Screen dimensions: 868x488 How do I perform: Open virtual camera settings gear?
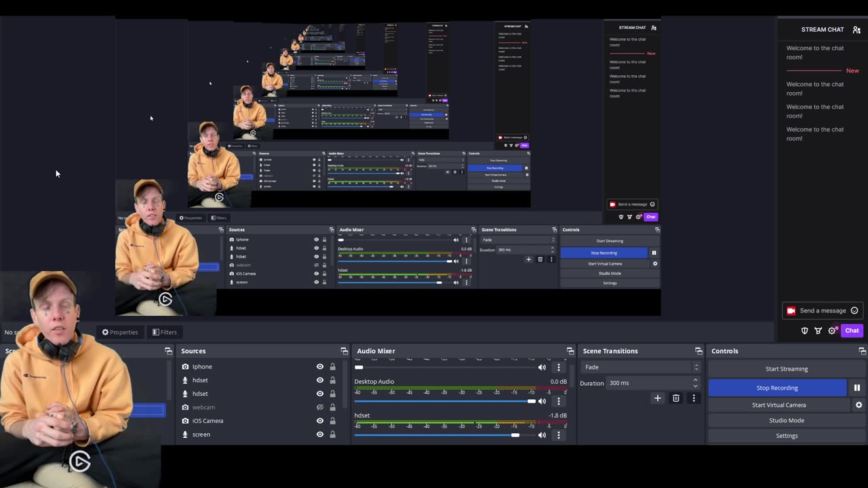859,405
